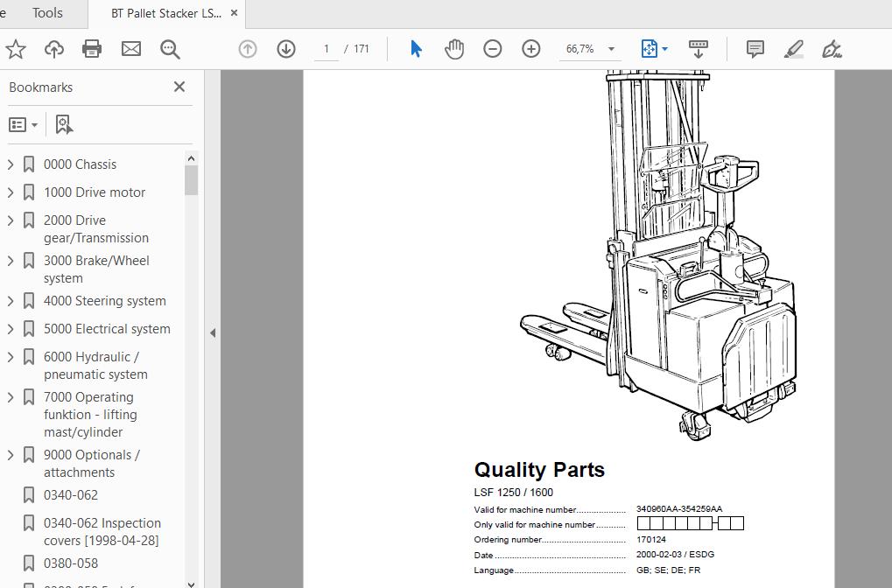Open the 9000 Optionals / attachments bookmark
This screenshot has width=892, height=588.
(x=92, y=464)
